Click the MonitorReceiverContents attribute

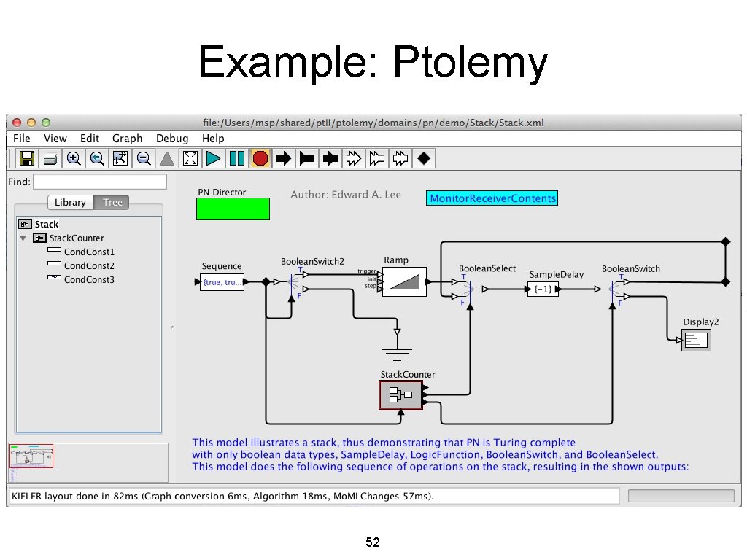492,198
